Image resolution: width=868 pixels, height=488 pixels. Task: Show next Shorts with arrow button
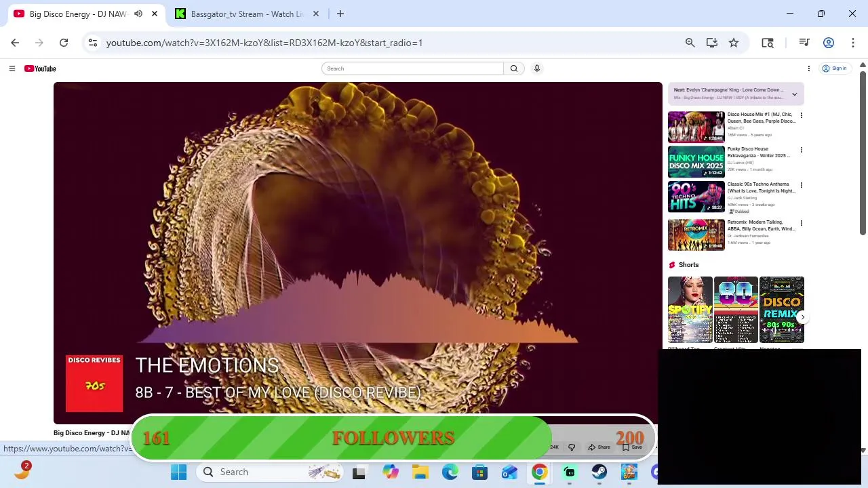[x=802, y=317]
